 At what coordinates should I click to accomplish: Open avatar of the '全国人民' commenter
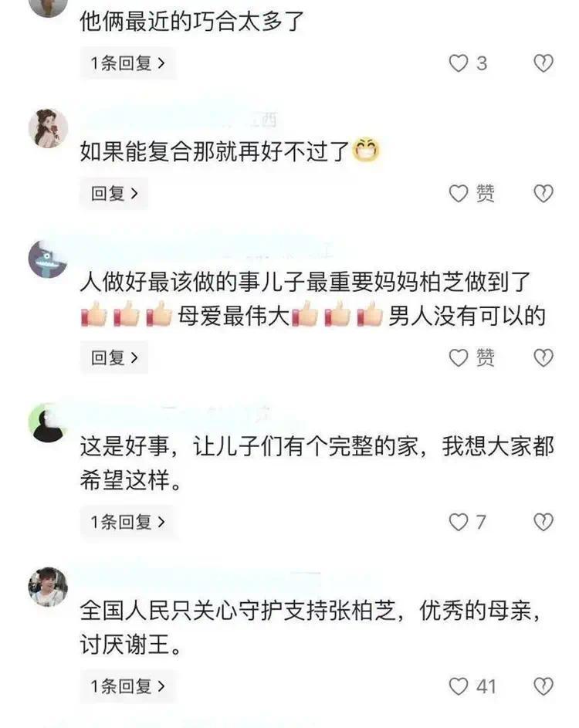pyautogui.click(x=49, y=587)
